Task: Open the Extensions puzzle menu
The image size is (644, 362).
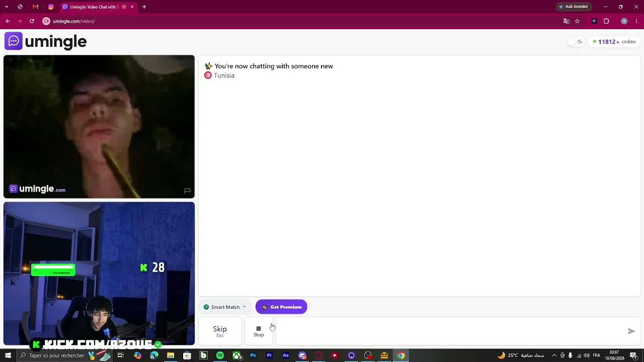Action: 606,21
